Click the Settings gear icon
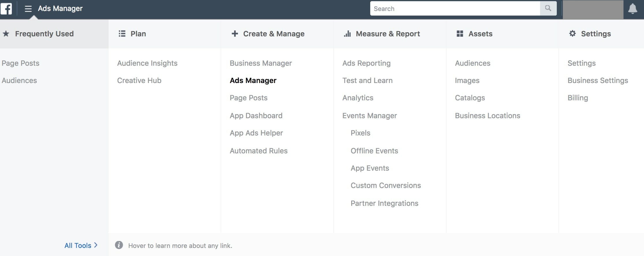 coord(572,33)
